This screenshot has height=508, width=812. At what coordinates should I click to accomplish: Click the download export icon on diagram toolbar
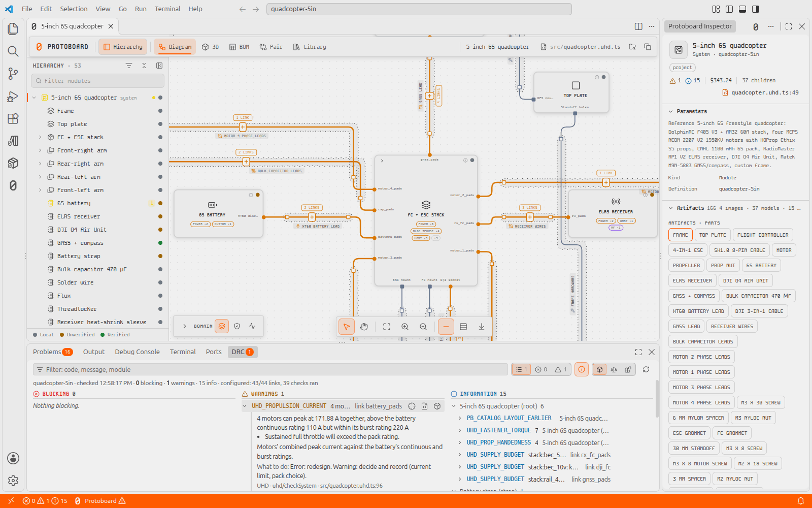click(482, 327)
